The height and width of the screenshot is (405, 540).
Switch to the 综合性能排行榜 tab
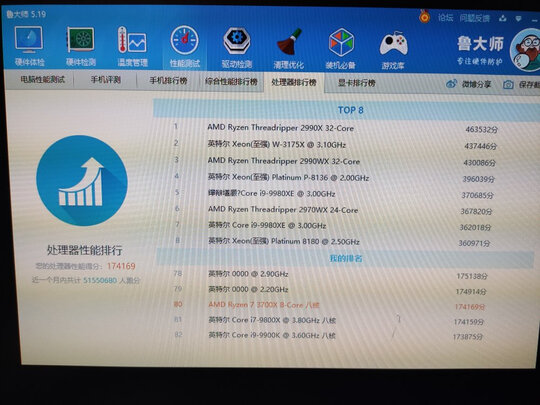click(x=231, y=81)
